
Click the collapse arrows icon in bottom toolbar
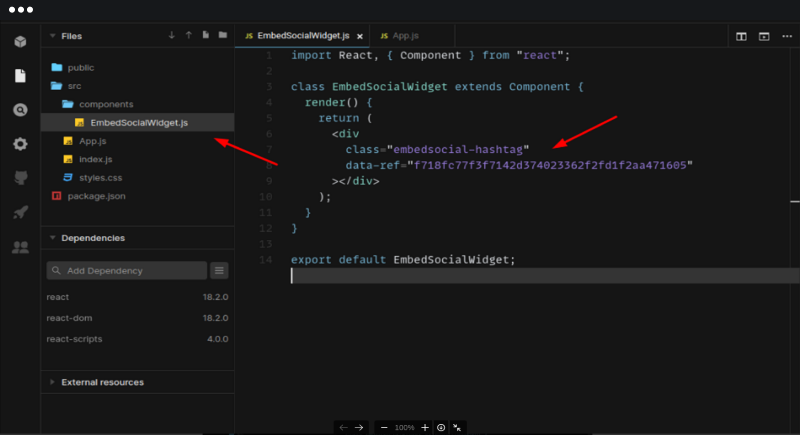pos(457,427)
